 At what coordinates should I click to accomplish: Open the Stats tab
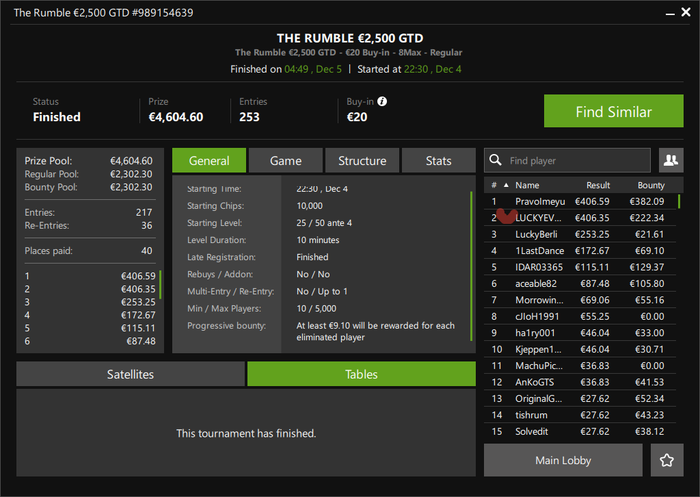pos(438,160)
